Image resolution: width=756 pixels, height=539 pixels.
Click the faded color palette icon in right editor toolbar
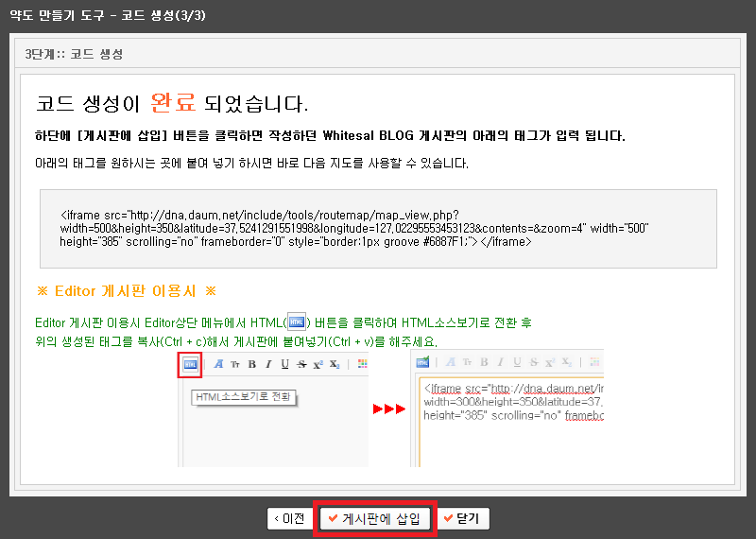coord(595,361)
